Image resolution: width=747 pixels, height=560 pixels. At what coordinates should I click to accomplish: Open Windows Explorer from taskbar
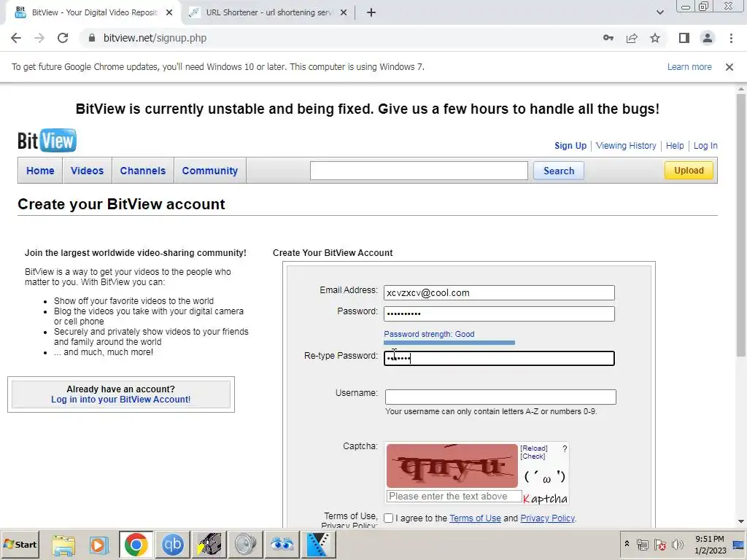point(63,545)
